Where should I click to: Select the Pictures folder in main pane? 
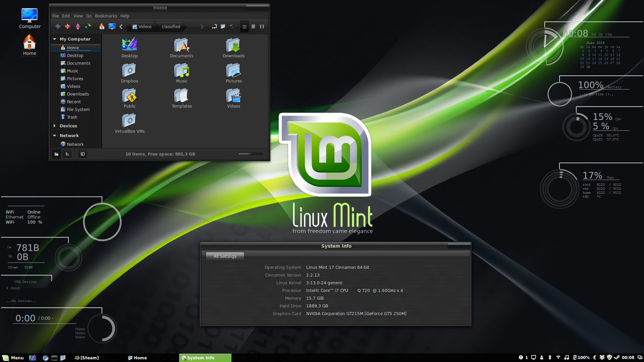pos(233,73)
